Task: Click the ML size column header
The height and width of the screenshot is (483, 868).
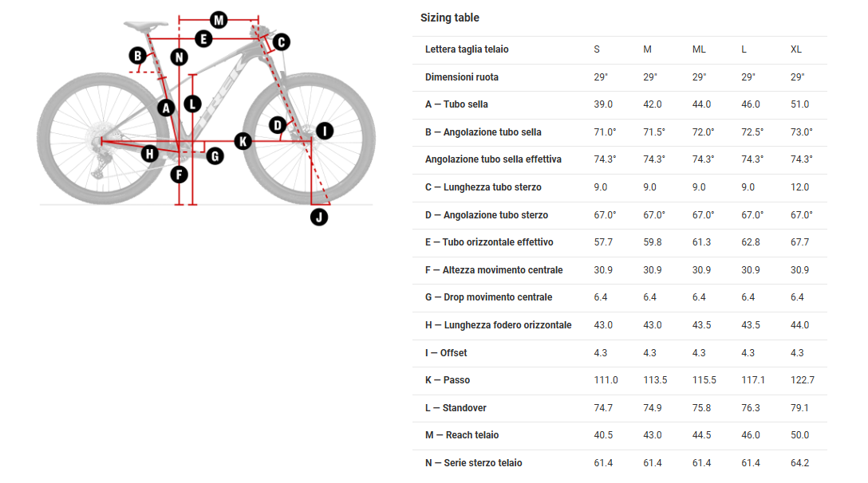Action: [699, 49]
